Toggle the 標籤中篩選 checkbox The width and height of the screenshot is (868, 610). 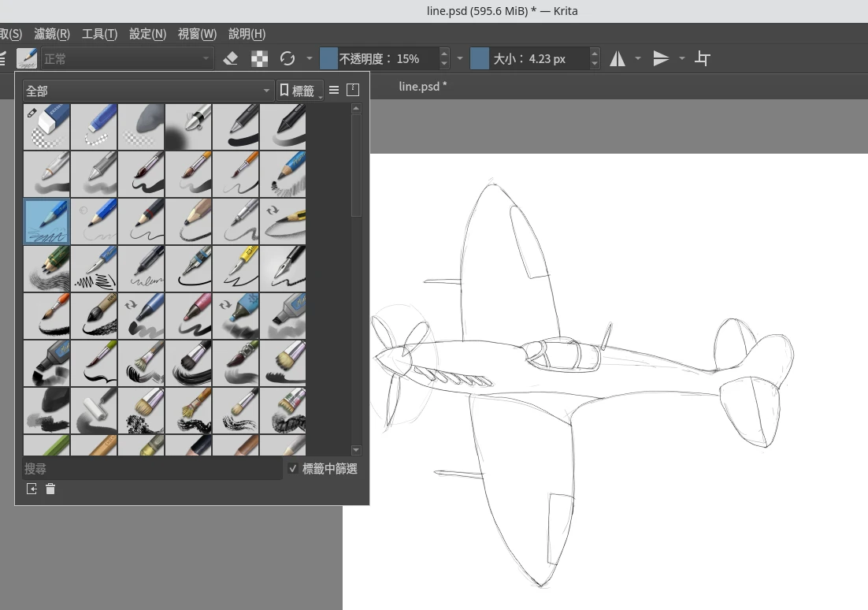[x=293, y=469]
